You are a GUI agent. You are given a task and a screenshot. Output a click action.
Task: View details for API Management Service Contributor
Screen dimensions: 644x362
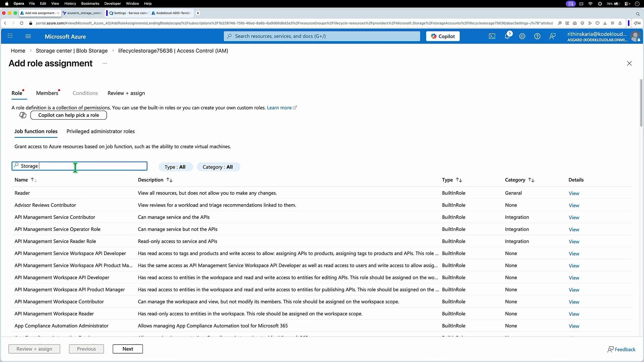click(x=574, y=218)
